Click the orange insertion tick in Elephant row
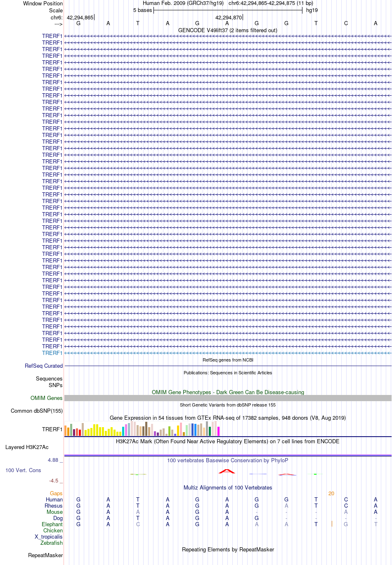 click(332, 524)
